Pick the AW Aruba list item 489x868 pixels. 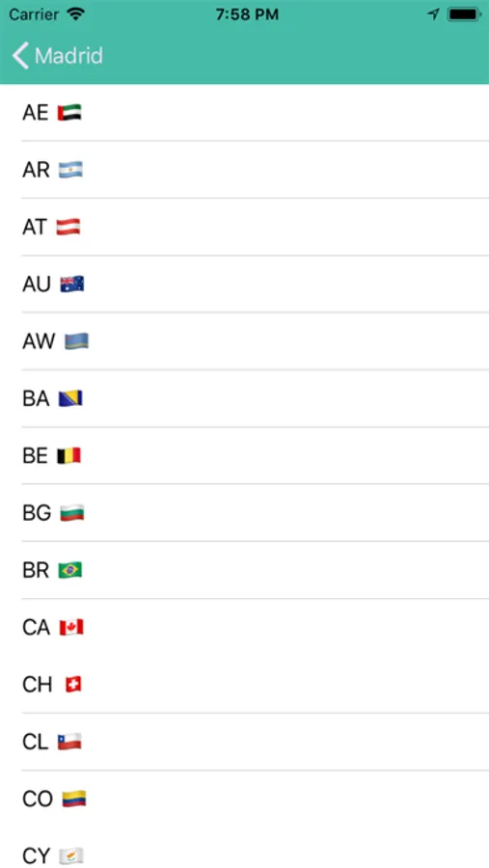click(244, 341)
